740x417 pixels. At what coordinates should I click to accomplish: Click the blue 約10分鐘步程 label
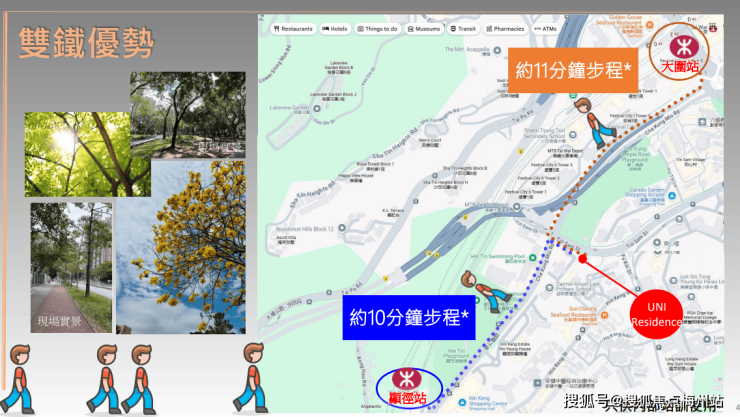click(409, 317)
